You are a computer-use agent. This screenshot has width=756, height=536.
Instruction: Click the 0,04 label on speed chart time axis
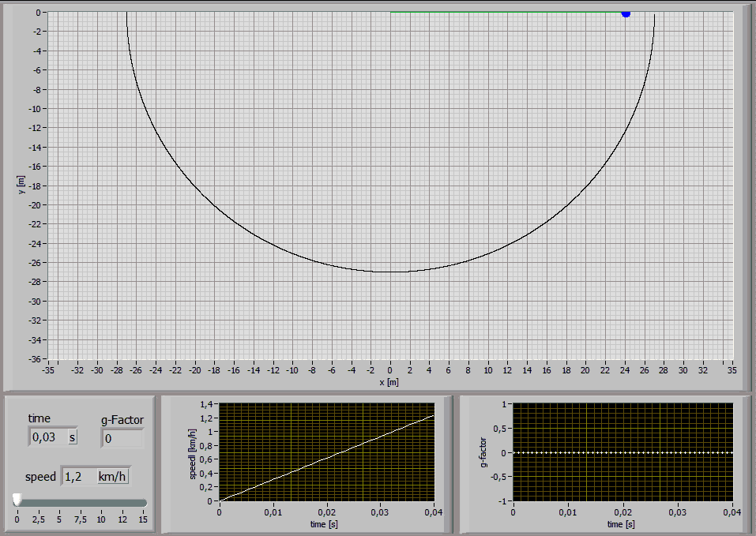[x=434, y=512]
